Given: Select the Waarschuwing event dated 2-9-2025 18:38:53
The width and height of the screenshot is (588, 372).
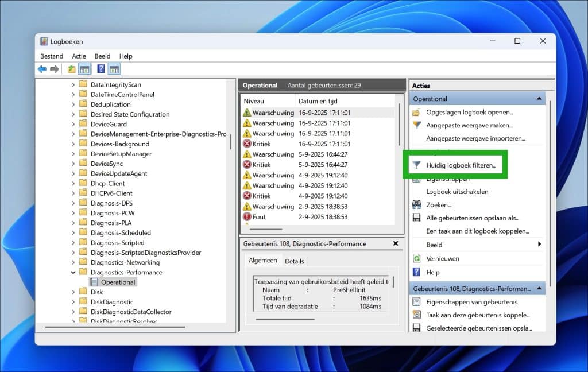Looking at the screenshot, I should [x=318, y=206].
